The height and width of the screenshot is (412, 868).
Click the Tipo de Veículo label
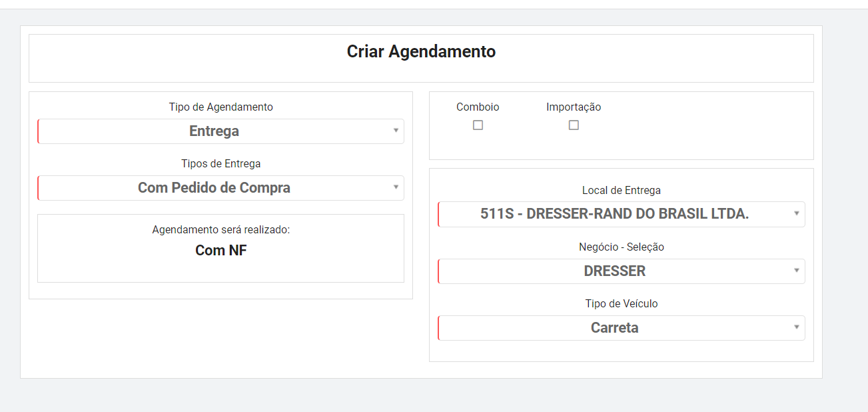click(622, 303)
